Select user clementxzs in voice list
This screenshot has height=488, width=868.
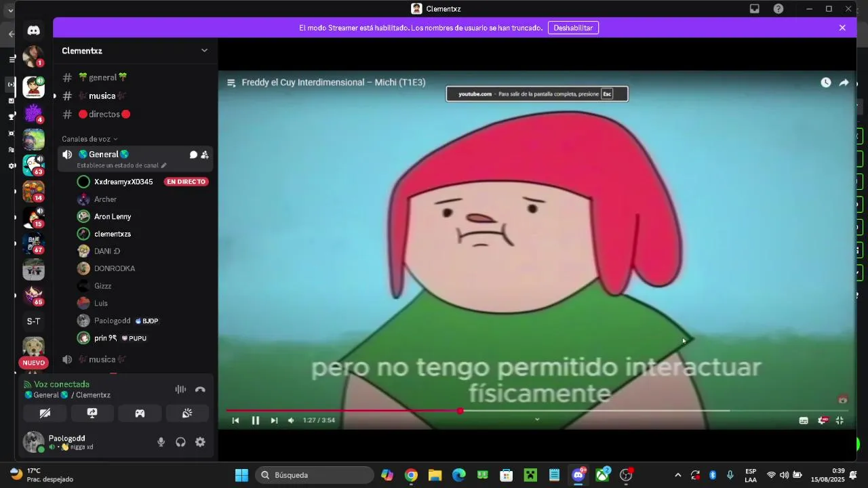point(112,234)
